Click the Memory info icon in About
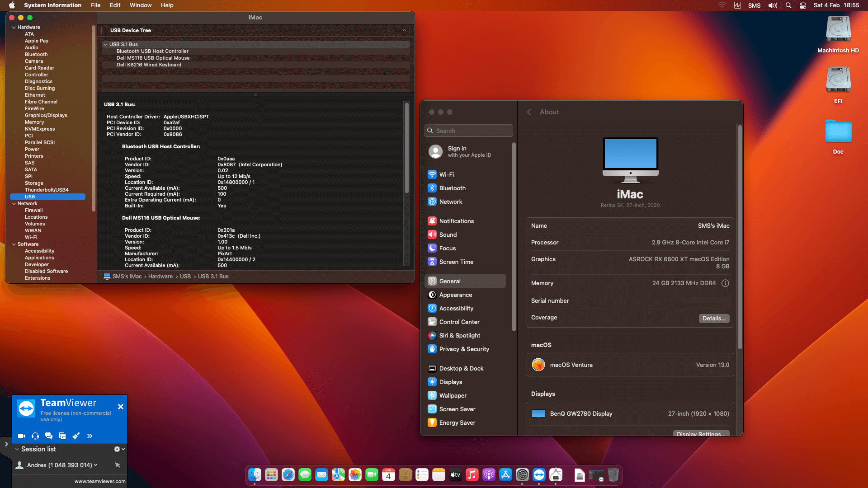The width and height of the screenshot is (868, 488). (x=725, y=283)
